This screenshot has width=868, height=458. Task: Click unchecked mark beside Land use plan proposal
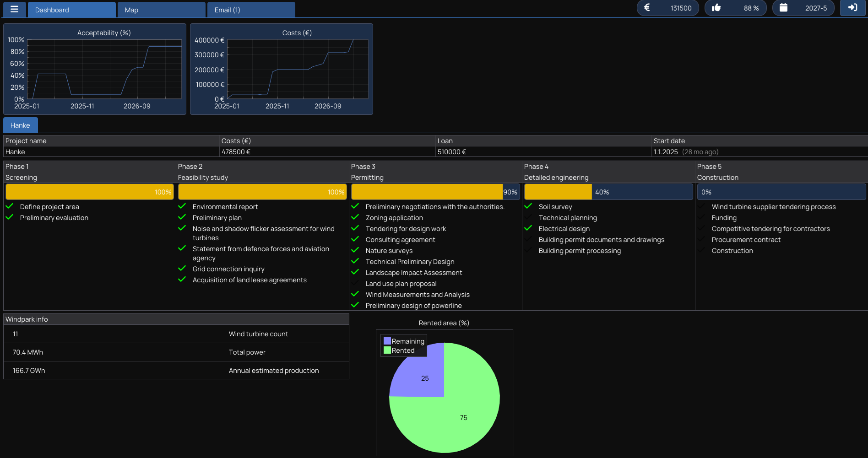(x=355, y=283)
